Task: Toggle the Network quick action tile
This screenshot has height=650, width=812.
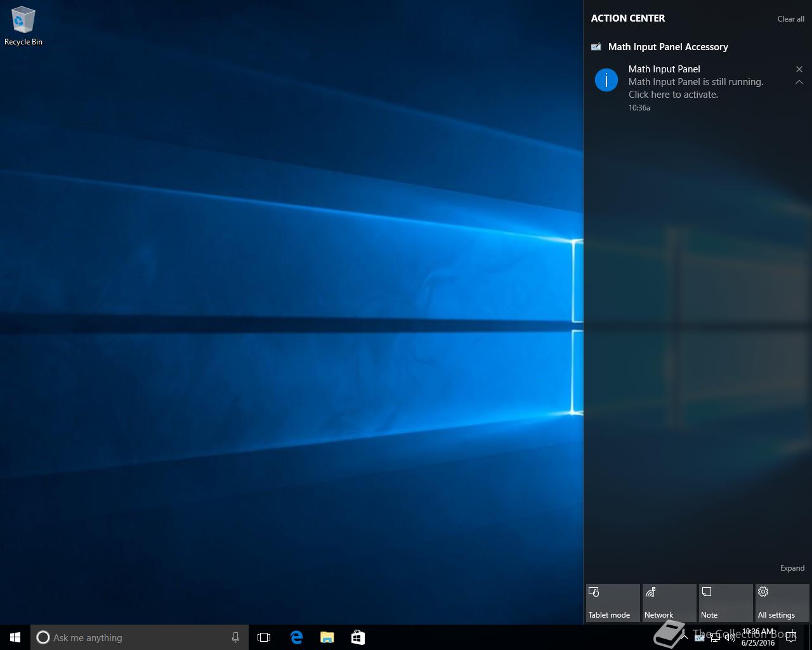Action: (669, 603)
